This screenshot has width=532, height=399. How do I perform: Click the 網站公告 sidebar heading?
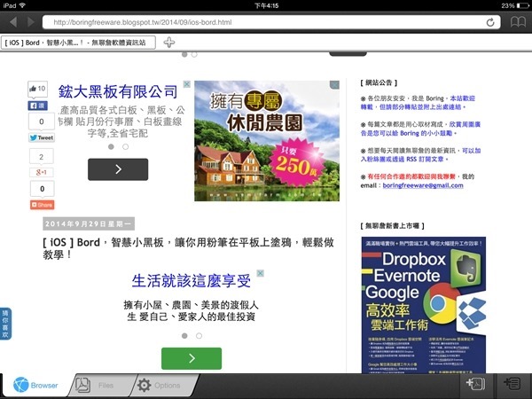379,82
